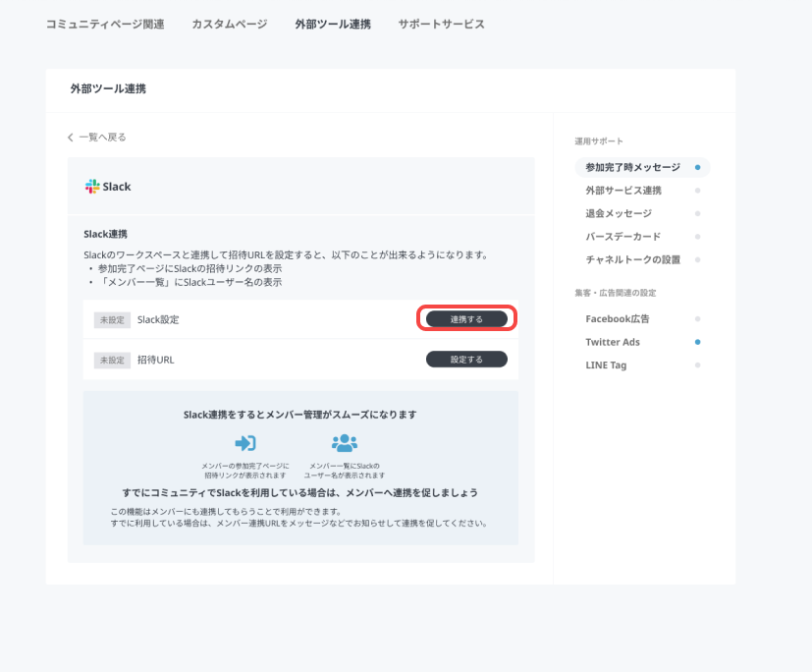The height and width of the screenshot is (672, 812).
Task: Go back via 一覧へ戻る link
Action: point(102,138)
